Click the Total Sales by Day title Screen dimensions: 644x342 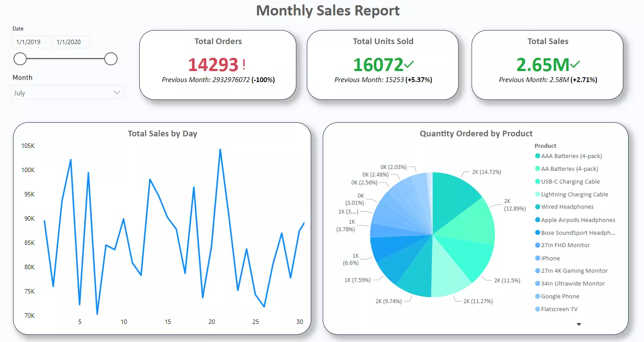click(x=162, y=134)
